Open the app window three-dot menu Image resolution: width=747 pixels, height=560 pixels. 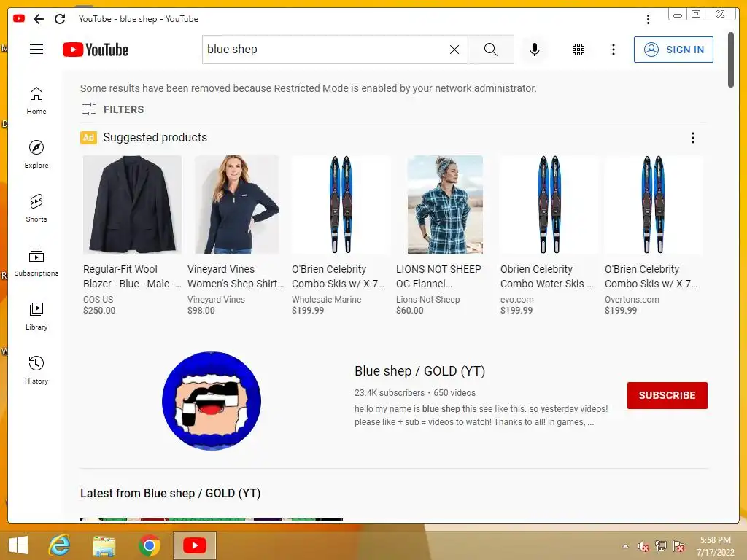tap(648, 19)
